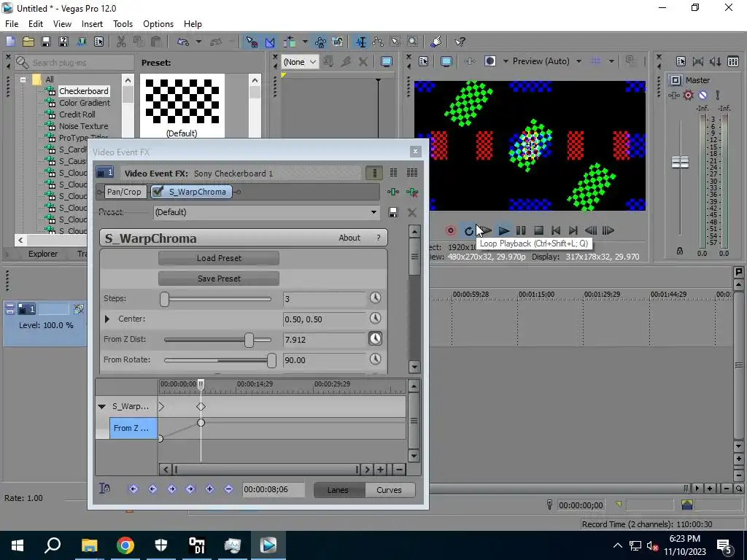Click Master bus FX gear icon
The width and height of the screenshot is (747, 560).
pos(688,96)
